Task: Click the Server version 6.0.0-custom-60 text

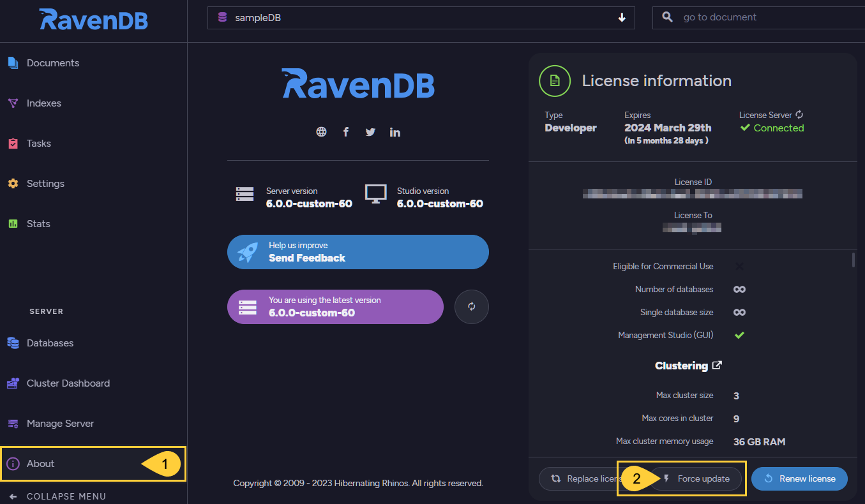Action: pyautogui.click(x=309, y=204)
